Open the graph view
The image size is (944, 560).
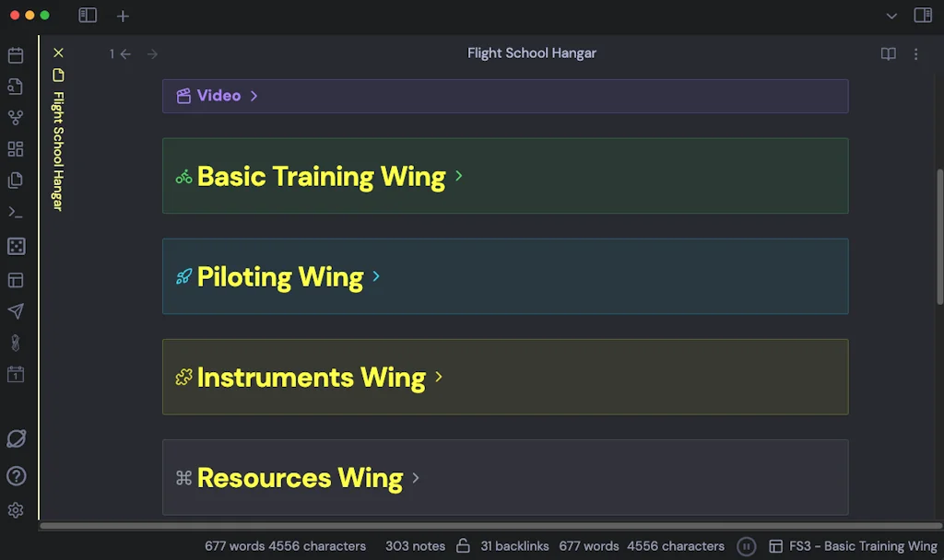pyautogui.click(x=16, y=117)
